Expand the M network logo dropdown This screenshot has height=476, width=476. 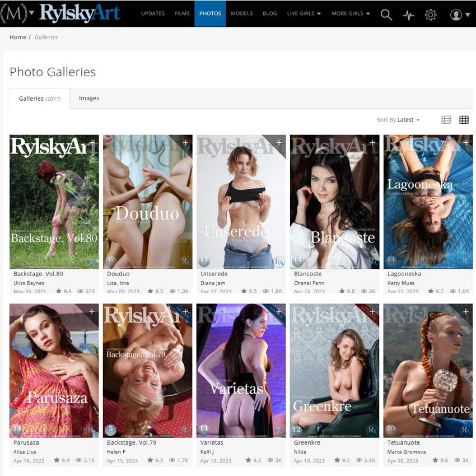pyautogui.click(x=17, y=13)
